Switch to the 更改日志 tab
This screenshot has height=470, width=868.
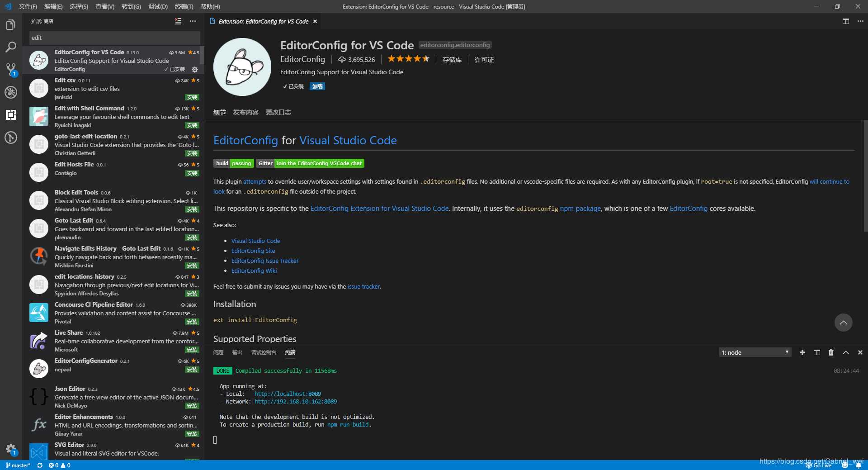278,112
